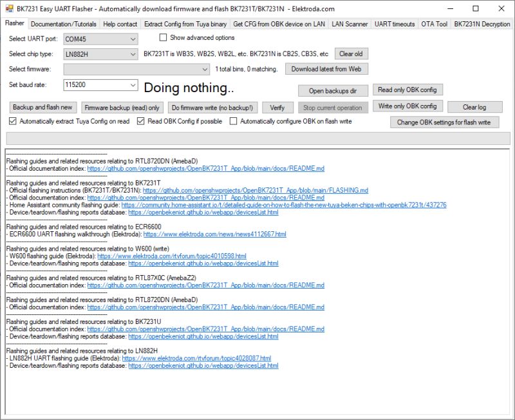Click the BK7231 Flasher application icon in titlebar
The height and width of the screenshot is (420, 515).
point(8,8)
